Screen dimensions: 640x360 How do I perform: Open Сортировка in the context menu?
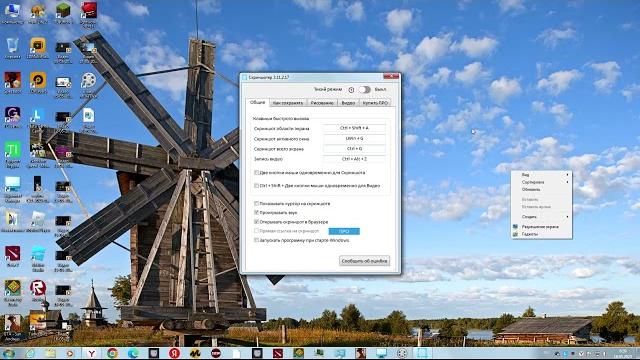click(541, 182)
